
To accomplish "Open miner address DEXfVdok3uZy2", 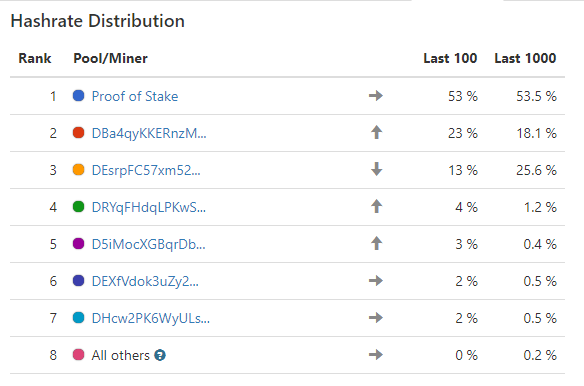I will 145,281.
